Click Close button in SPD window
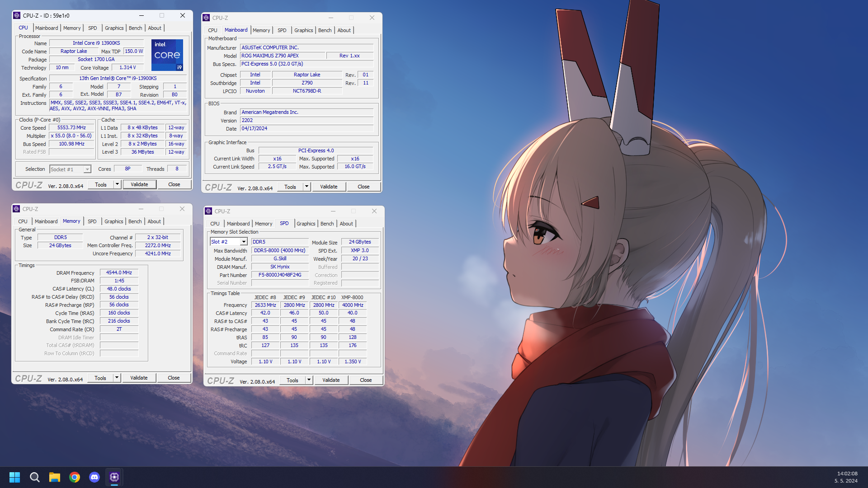868x488 pixels. (366, 380)
